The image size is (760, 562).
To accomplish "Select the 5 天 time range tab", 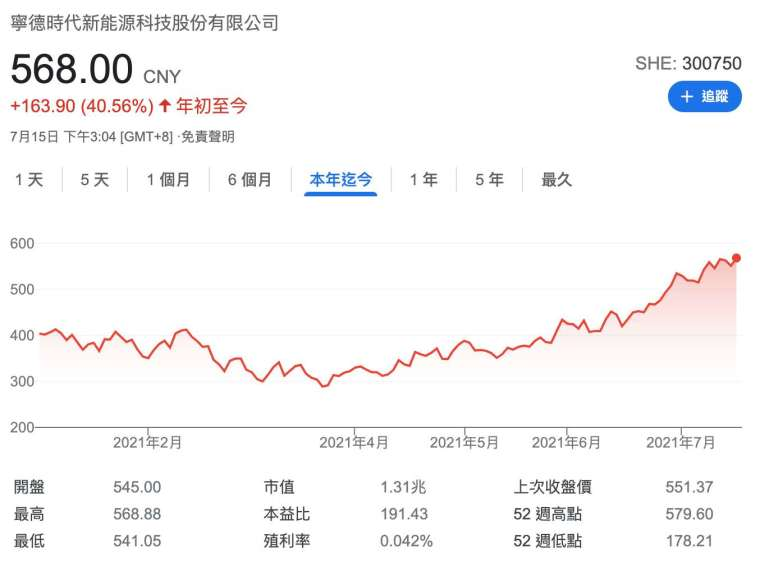I will (95, 180).
